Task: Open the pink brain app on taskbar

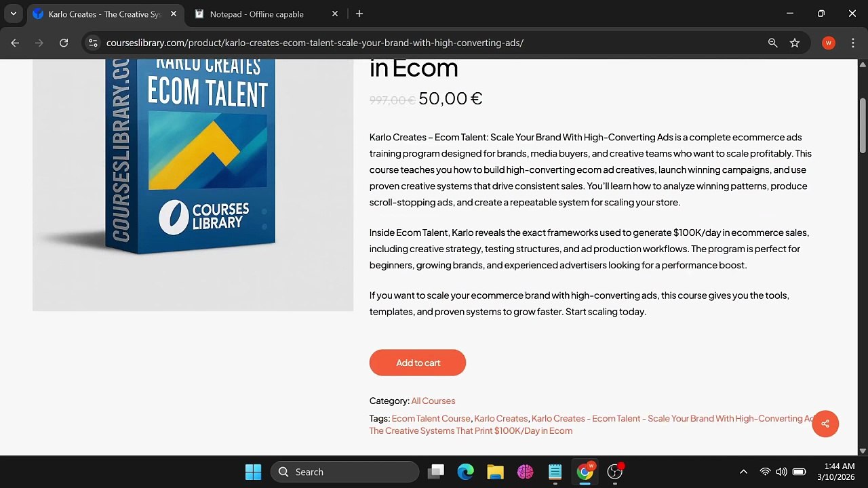Action: tap(525, 472)
